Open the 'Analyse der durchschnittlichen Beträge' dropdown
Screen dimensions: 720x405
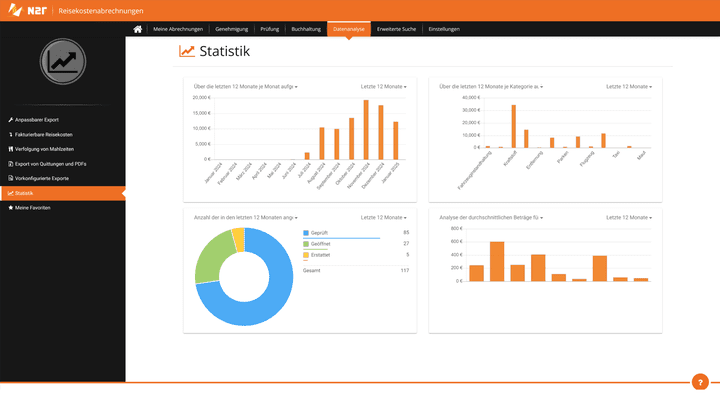(492, 217)
